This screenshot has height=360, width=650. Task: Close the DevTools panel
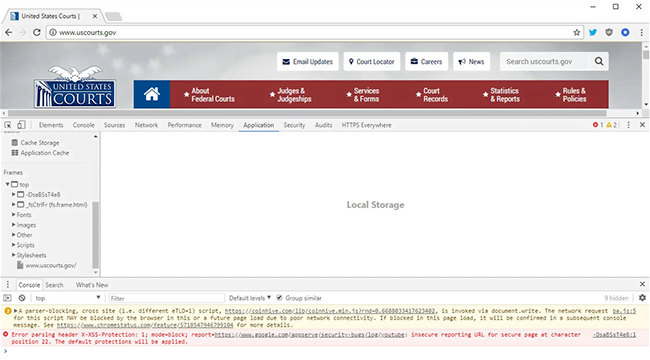[x=642, y=125]
